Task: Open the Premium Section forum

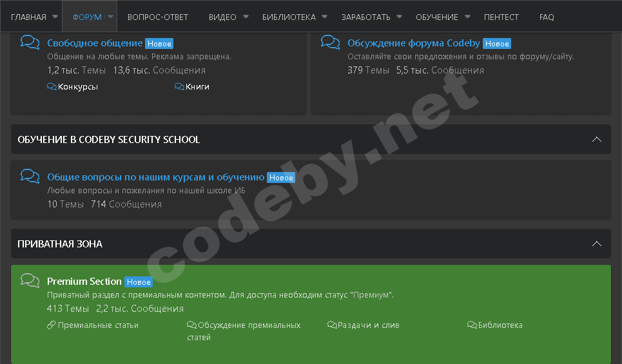Action: [84, 281]
